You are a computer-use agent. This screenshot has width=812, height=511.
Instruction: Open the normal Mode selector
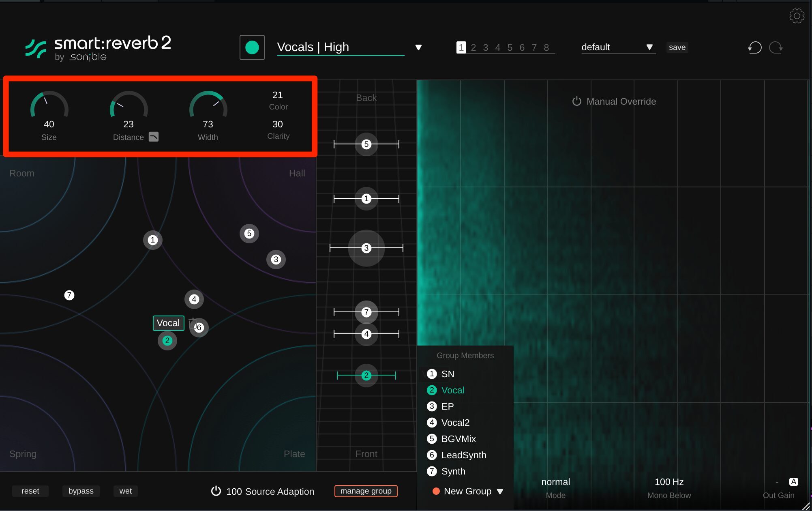[x=555, y=482]
